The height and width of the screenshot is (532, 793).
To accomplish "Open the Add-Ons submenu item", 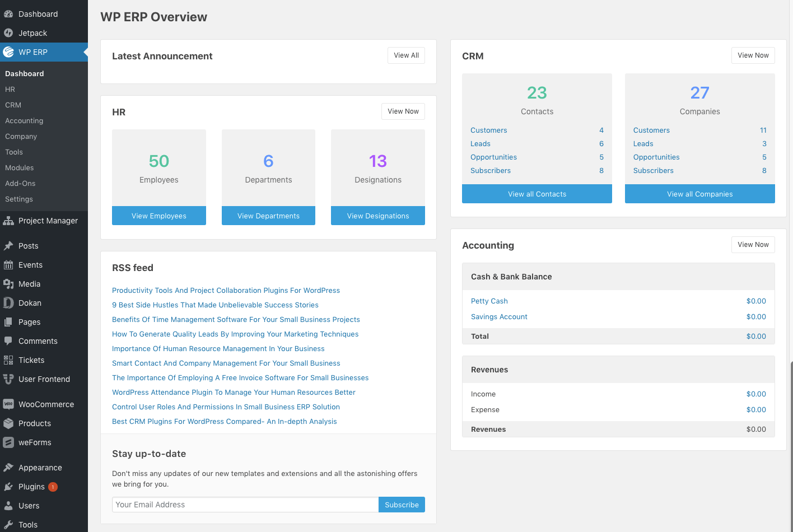I will coord(20,184).
